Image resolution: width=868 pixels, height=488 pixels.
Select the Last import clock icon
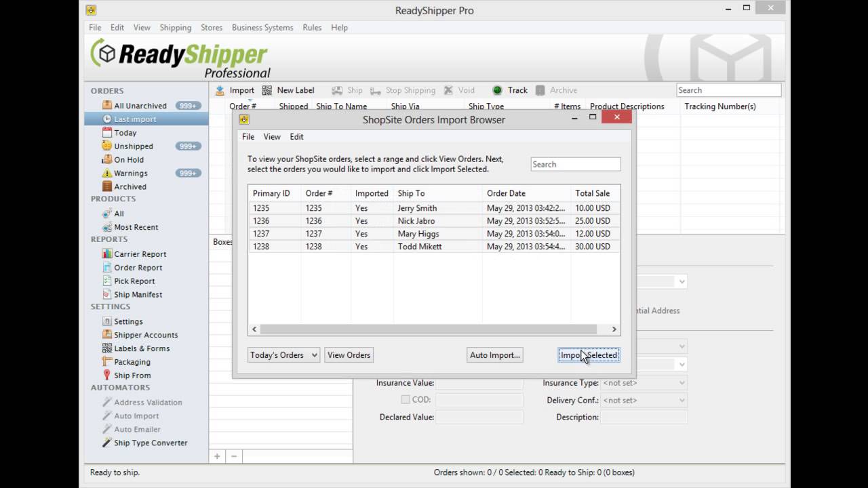[107, 119]
